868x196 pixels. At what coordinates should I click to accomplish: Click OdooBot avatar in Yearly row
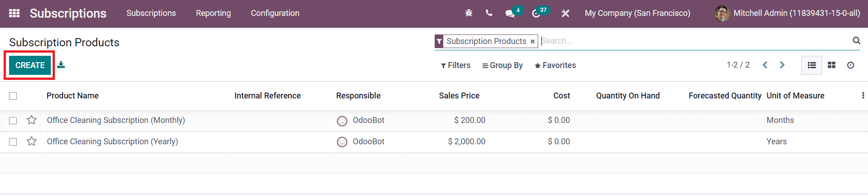[342, 142]
